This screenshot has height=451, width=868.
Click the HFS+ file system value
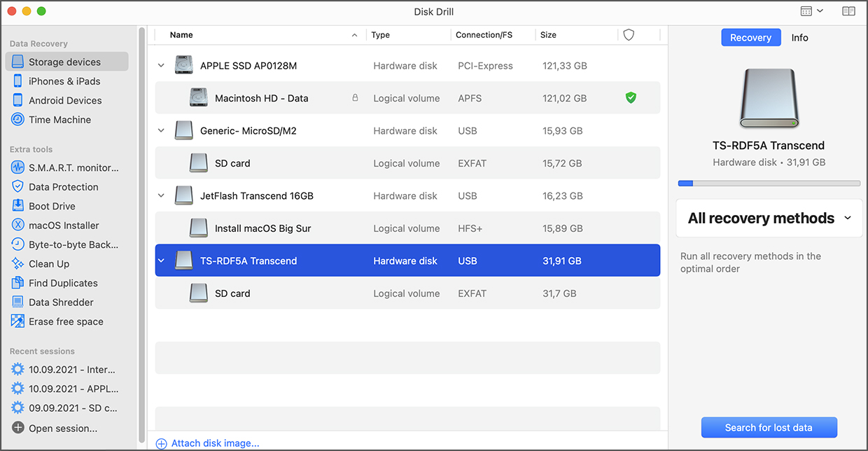click(x=470, y=228)
